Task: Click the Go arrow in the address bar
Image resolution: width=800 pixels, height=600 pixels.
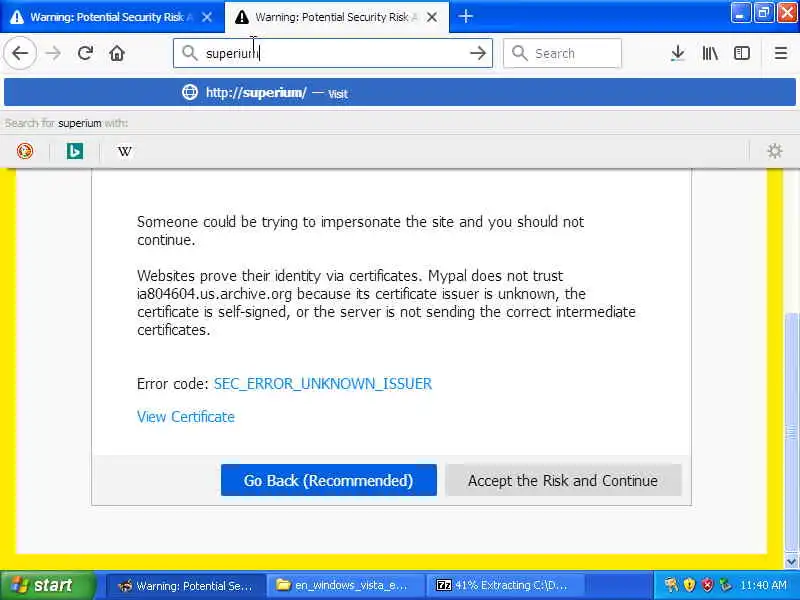Action: [x=478, y=53]
